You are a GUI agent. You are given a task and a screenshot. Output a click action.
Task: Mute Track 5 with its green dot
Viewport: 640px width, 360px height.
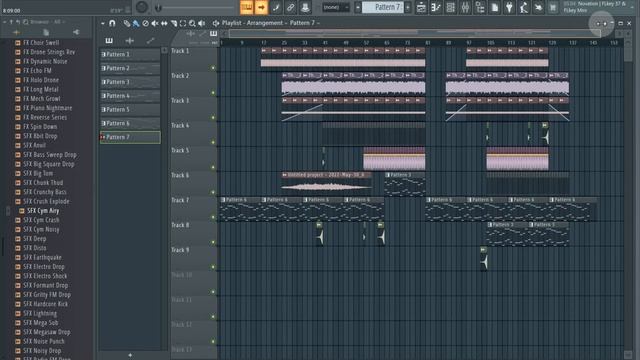pos(213,168)
